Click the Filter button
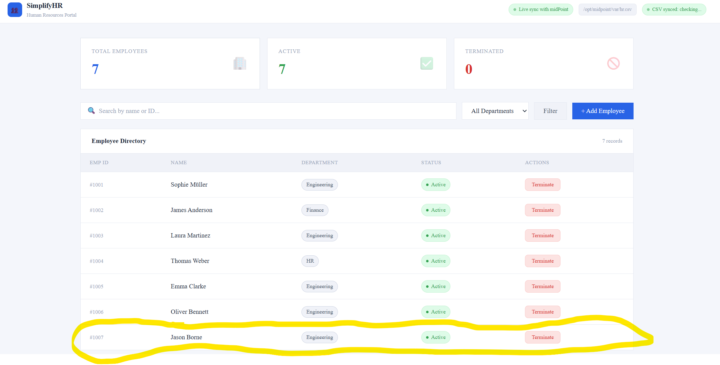The width and height of the screenshot is (720, 365). tap(550, 111)
